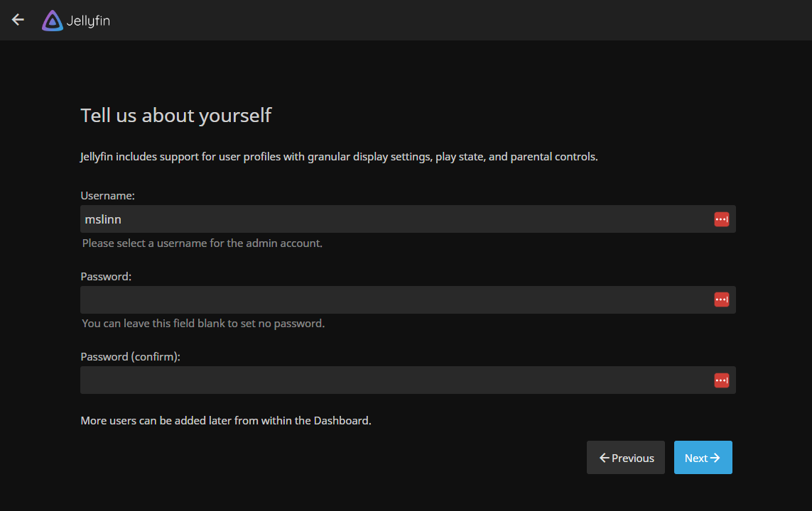This screenshot has height=511, width=812.
Task: Click the right arrow on Next button
Action: [x=715, y=458]
